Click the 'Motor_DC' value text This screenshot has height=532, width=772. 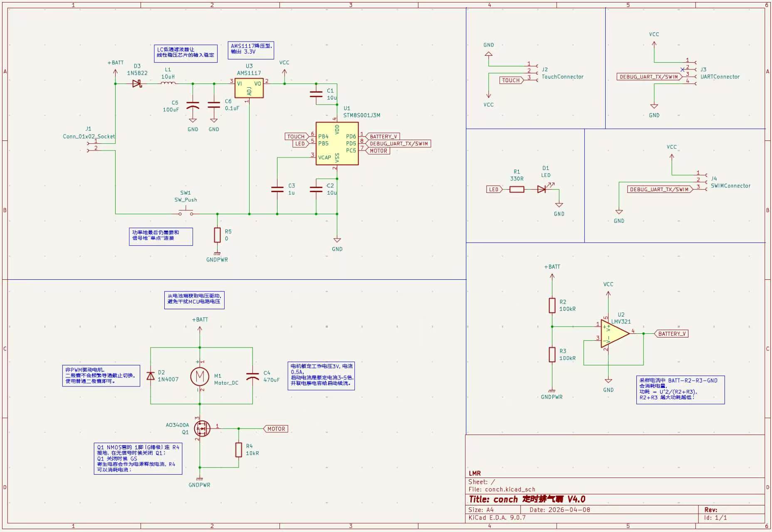[226, 383]
